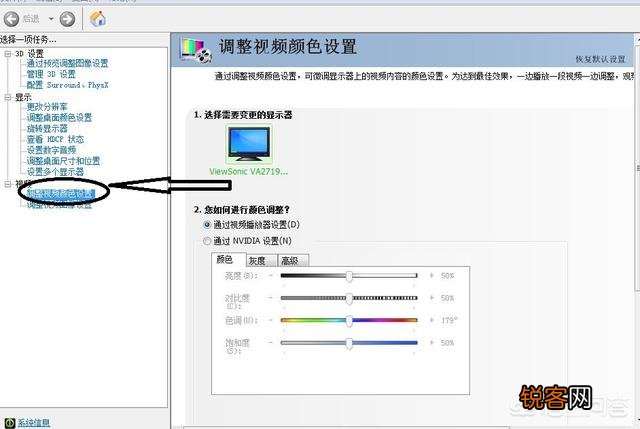
Task: Select 通过视频播放器设置(D) radio button
Action: point(207,225)
